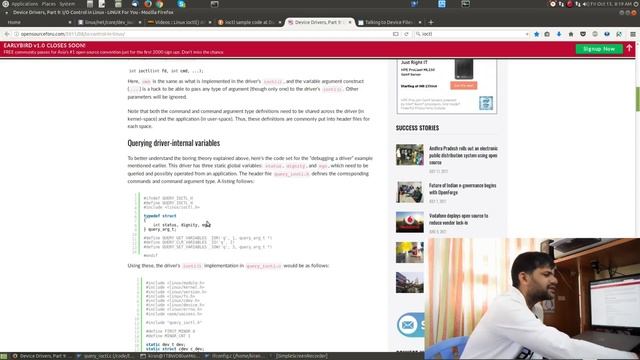Open the clock showing Fri Oct 13
The height and width of the screenshot is (360, 640).
coord(611,4)
